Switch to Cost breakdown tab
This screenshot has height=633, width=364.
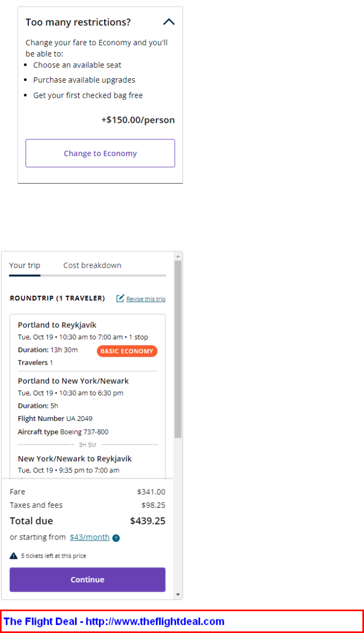click(x=92, y=265)
